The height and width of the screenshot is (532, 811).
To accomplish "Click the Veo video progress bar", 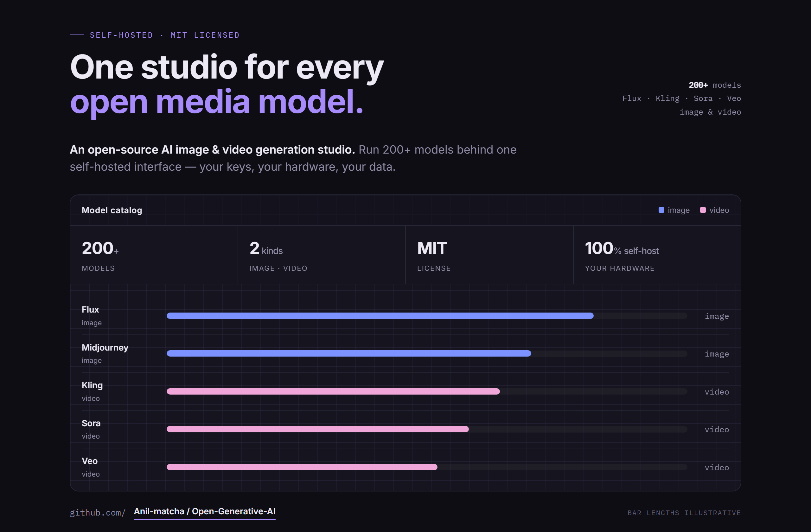I will (x=427, y=467).
